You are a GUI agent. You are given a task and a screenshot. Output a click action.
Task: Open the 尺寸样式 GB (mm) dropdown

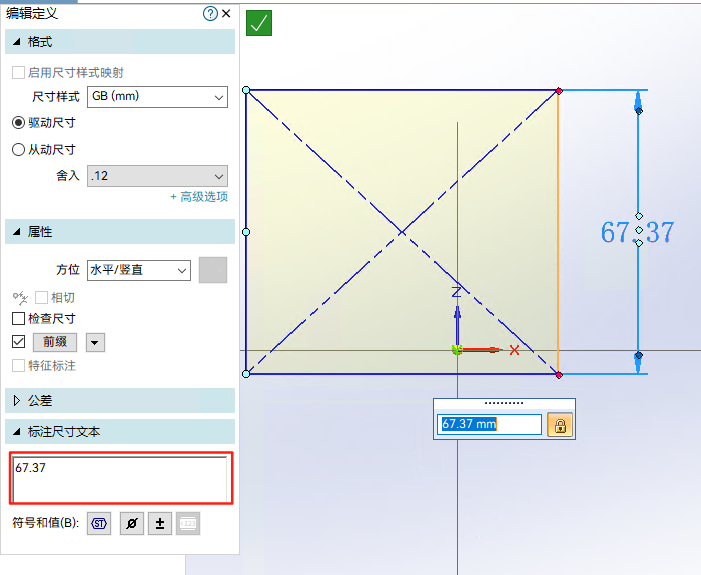(157, 97)
